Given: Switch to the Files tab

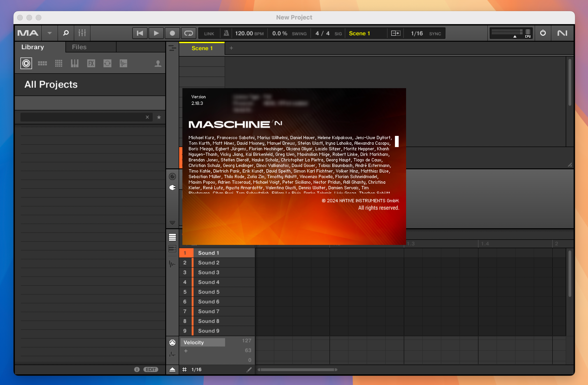Looking at the screenshot, I should tap(91, 47).
